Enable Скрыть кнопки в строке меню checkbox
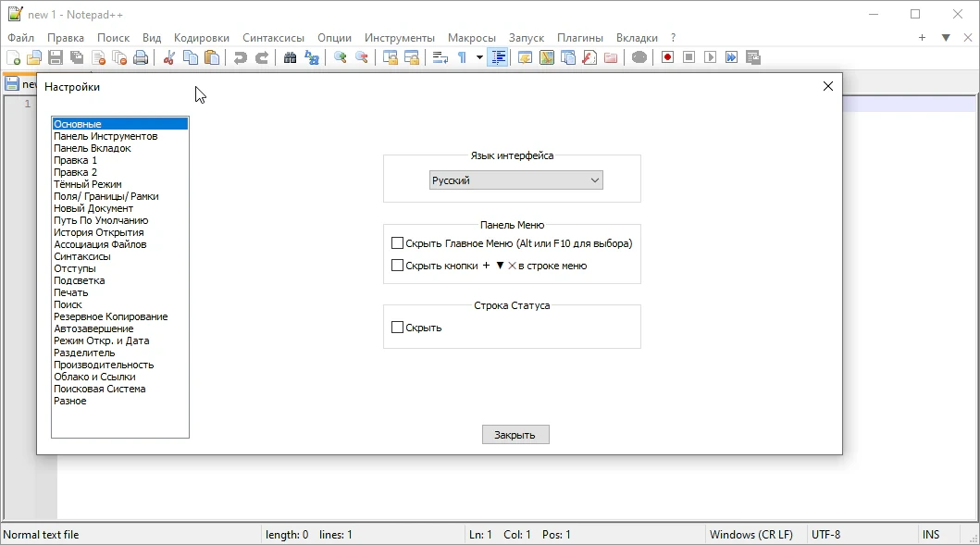The height and width of the screenshot is (545, 980). click(x=397, y=265)
